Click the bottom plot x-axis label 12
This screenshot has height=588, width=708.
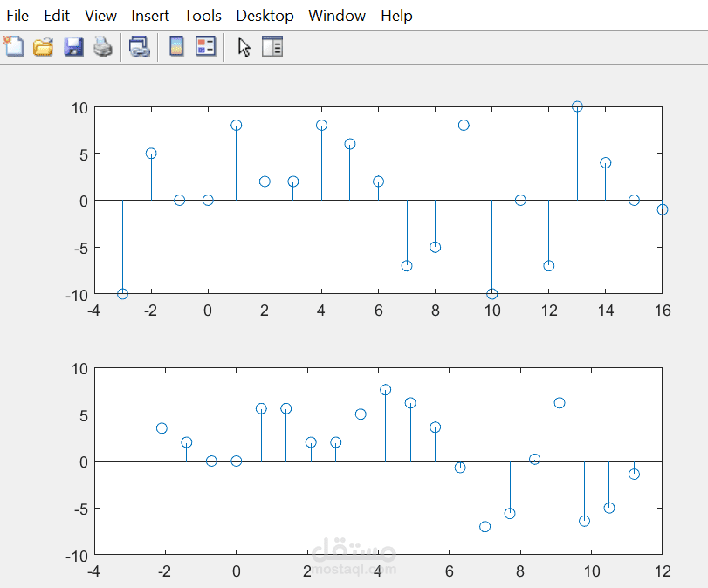(x=663, y=571)
